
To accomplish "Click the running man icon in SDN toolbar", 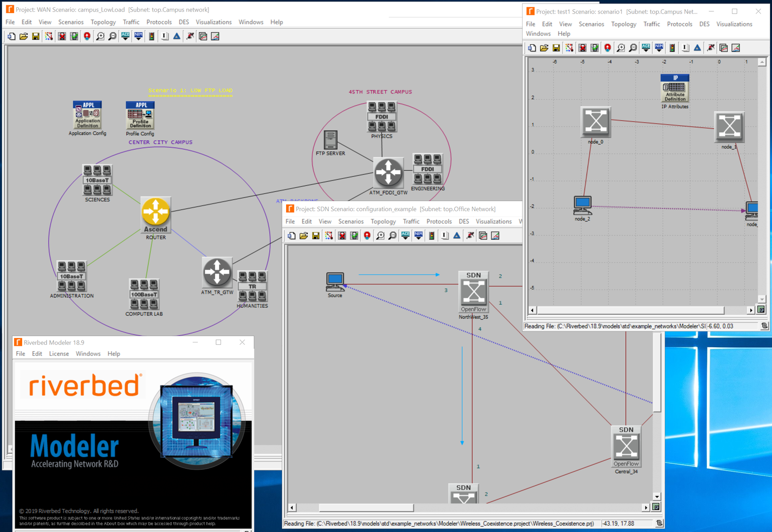I will (470, 235).
